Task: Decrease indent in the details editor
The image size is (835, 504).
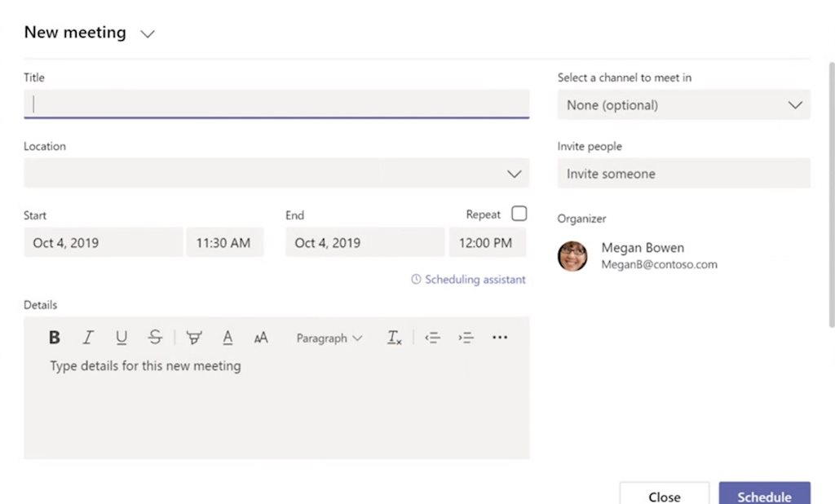Action: [x=433, y=337]
